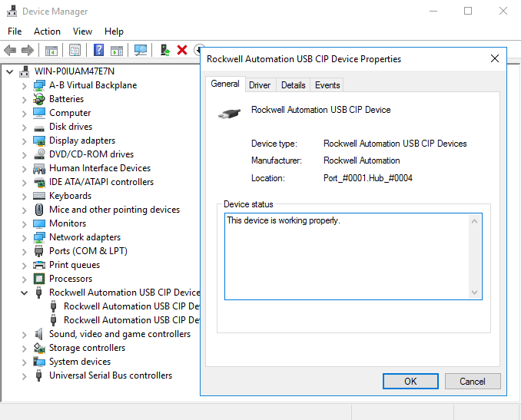Click the Device status scrollbar down arrow
This screenshot has width=521, height=420.
click(475, 292)
